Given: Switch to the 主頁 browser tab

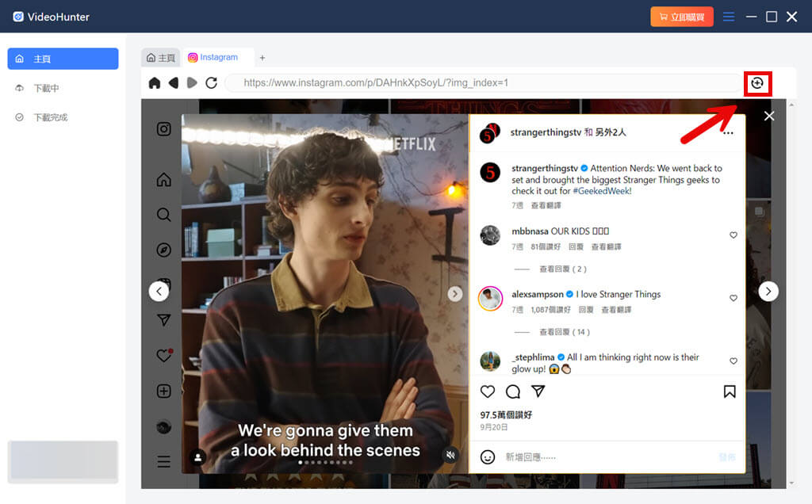Looking at the screenshot, I should pos(160,57).
